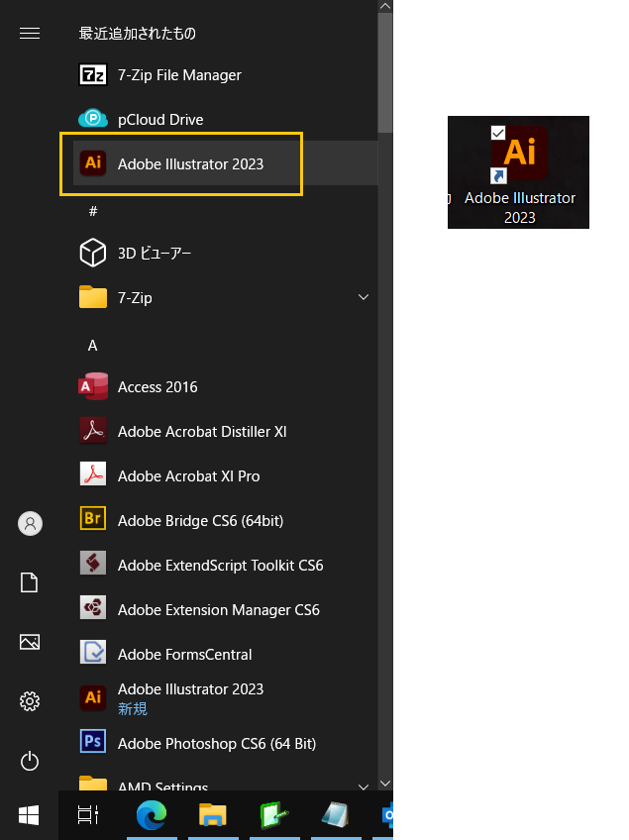This screenshot has height=840, width=629.
Task: Open Adobe Extension Manager CS6 icon
Action: pos(93,608)
